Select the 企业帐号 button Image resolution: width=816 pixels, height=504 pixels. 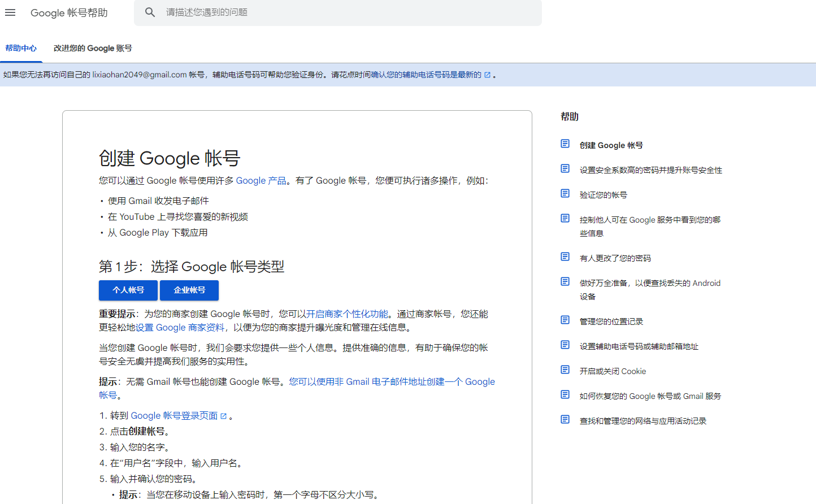click(189, 290)
